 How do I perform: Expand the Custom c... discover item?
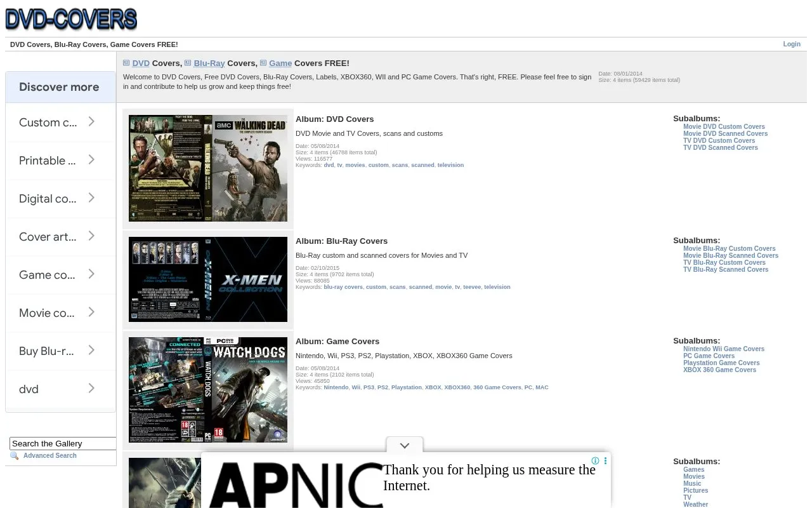tap(60, 122)
